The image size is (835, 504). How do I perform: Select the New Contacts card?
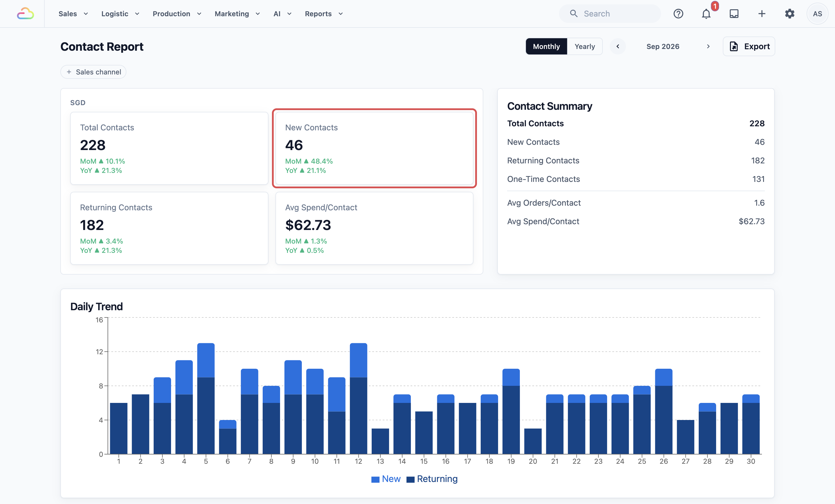(374, 148)
